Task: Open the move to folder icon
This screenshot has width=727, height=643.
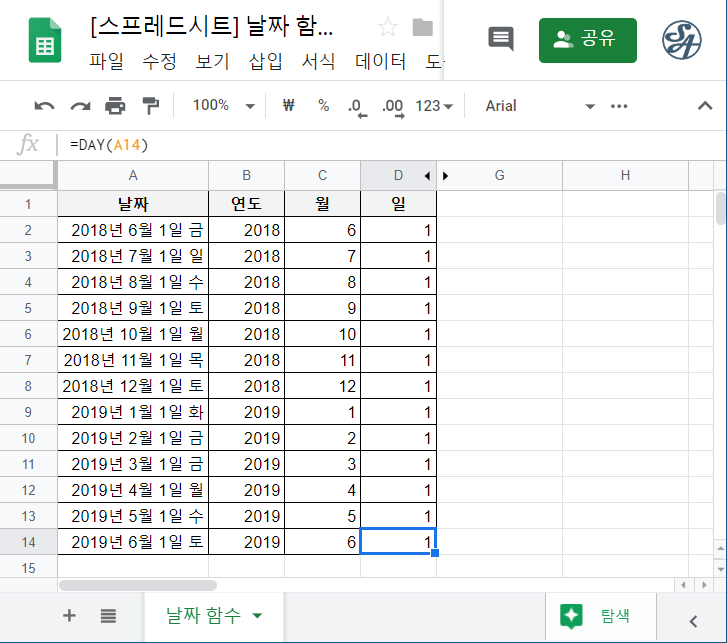Action: 423,28
